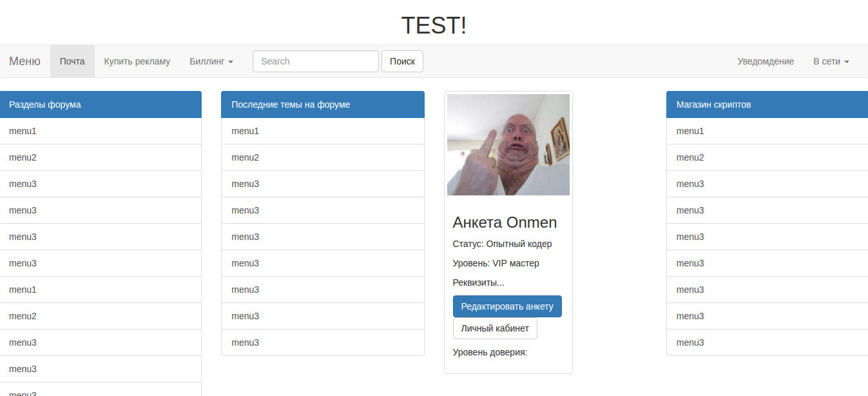Screen dimensions: 868x396
Task: Click the Меню brand link
Action: [24, 61]
